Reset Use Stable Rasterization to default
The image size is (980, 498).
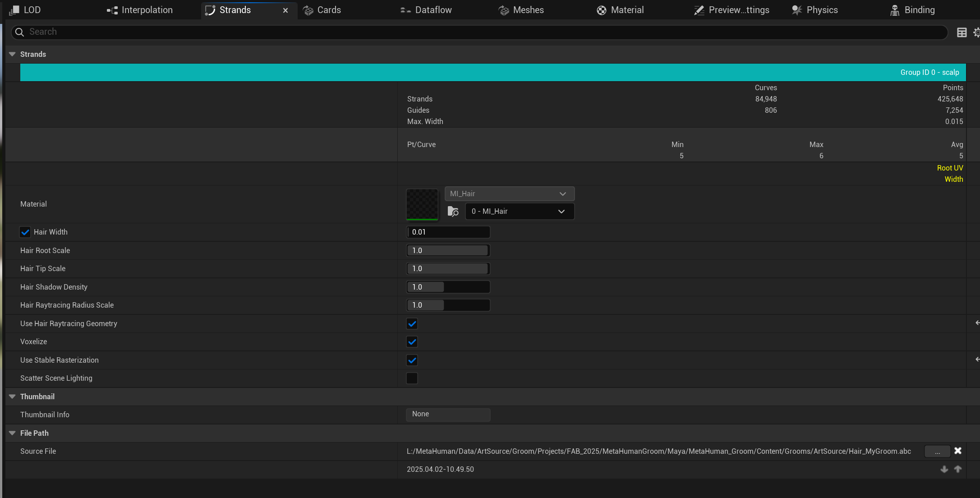pos(977,360)
